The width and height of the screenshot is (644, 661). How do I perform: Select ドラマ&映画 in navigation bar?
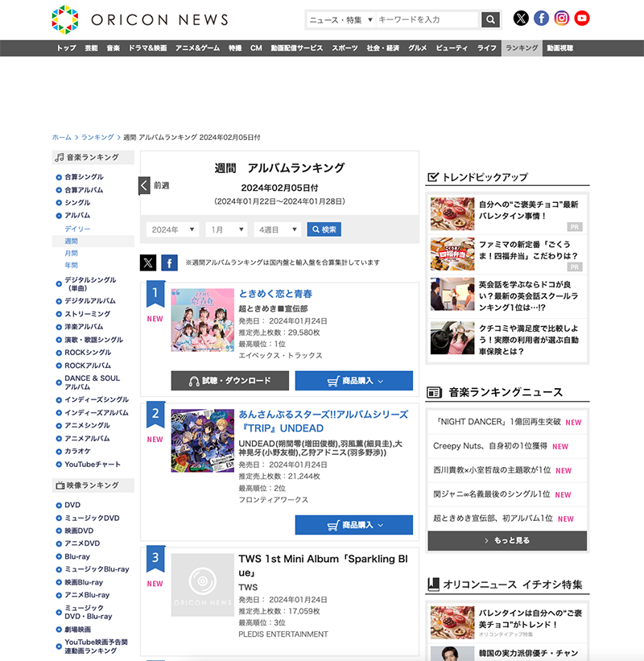[147, 48]
